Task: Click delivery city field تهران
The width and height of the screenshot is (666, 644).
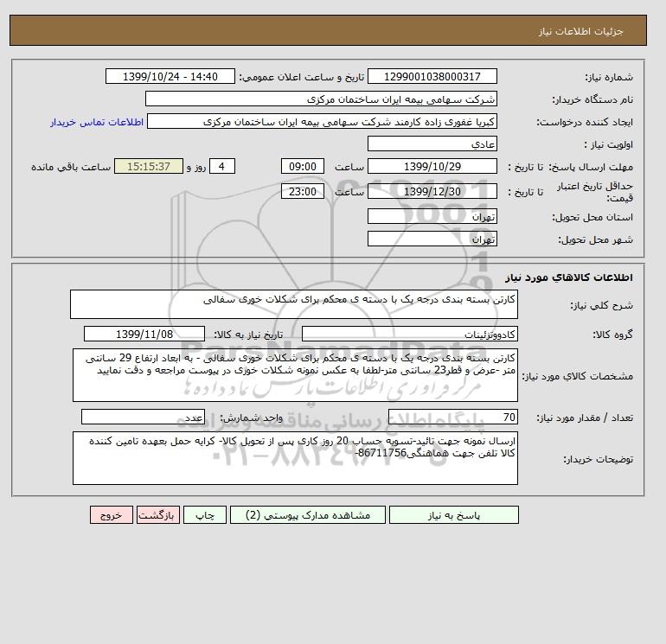Action: [432, 239]
